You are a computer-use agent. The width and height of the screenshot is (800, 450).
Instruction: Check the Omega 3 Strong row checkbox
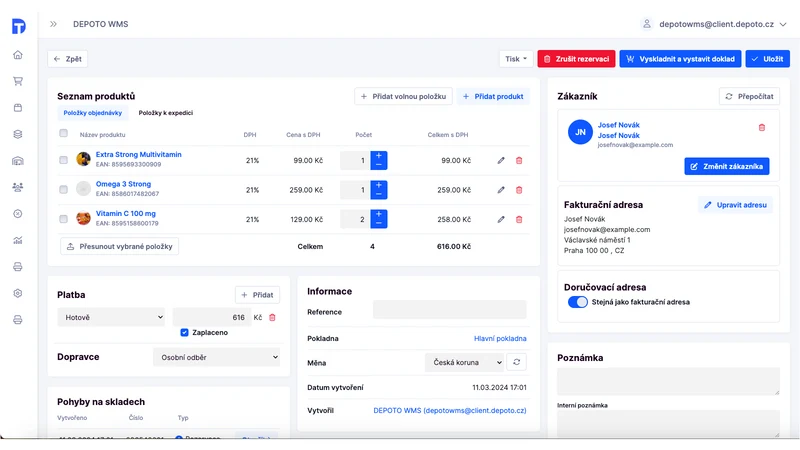[63, 189]
